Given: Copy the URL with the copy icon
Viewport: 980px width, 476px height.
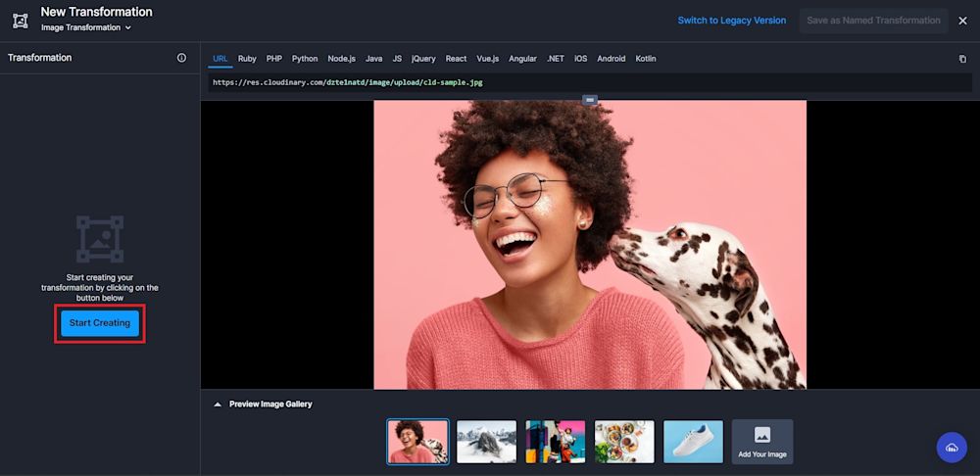Looking at the screenshot, I should click(x=962, y=59).
